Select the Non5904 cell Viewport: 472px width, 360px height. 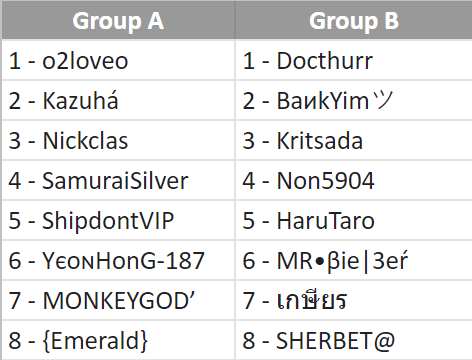[x=354, y=180]
